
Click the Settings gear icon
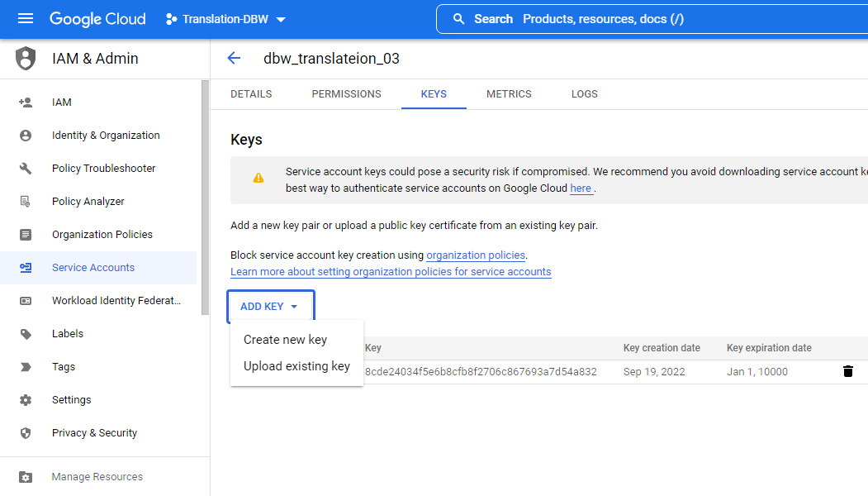26,400
